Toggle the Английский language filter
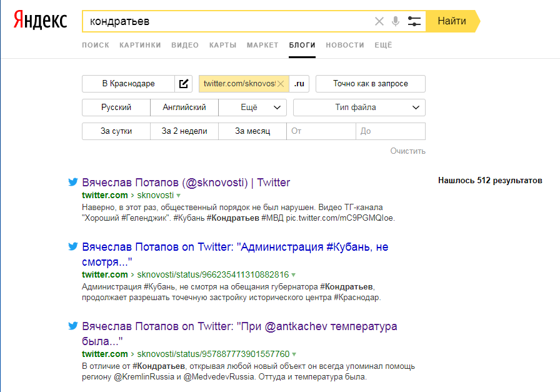 184,108
